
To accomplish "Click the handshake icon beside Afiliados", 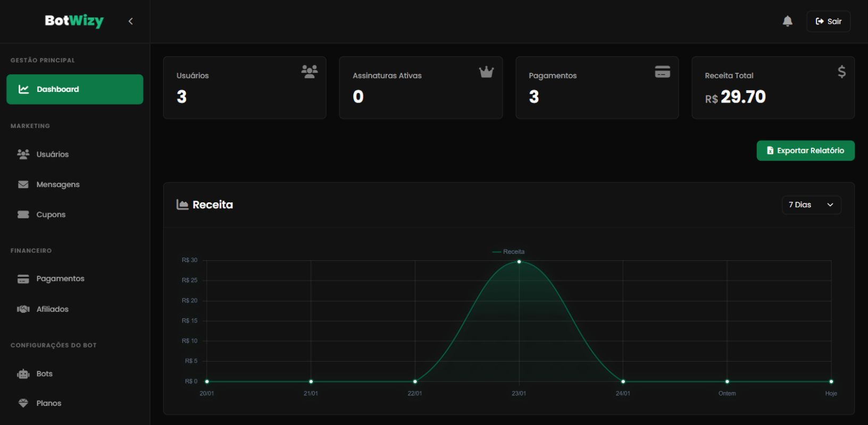I will [x=23, y=309].
